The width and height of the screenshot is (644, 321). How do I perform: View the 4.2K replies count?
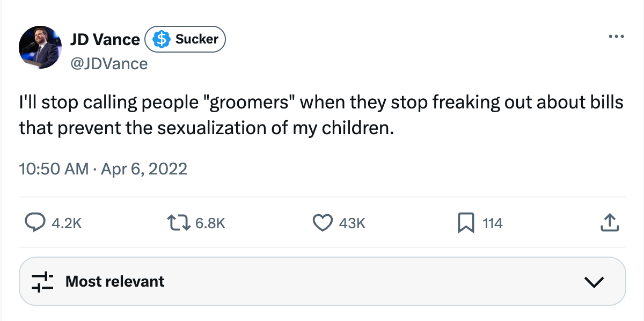point(65,223)
